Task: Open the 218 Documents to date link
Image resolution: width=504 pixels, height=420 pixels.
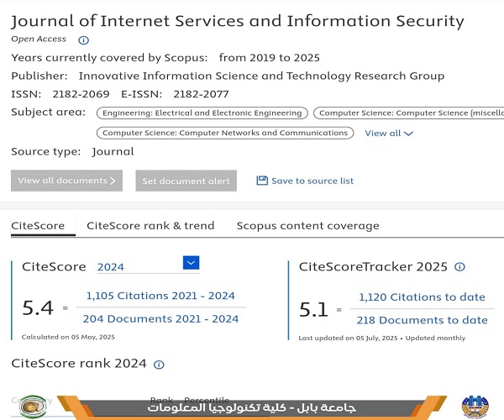Action: coord(422,320)
